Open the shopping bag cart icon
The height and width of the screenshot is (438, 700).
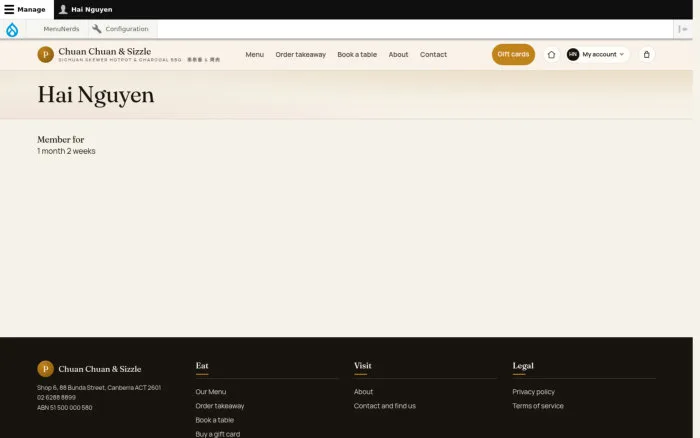(646, 54)
